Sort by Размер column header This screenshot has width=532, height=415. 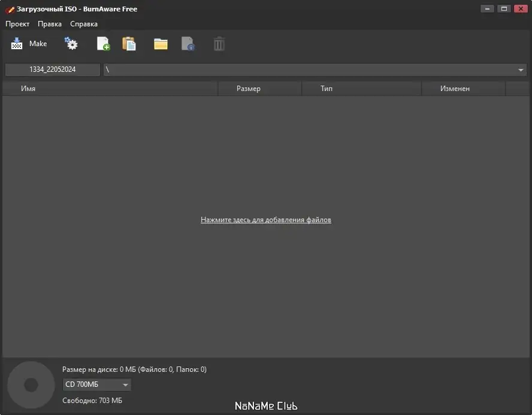click(x=259, y=89)
